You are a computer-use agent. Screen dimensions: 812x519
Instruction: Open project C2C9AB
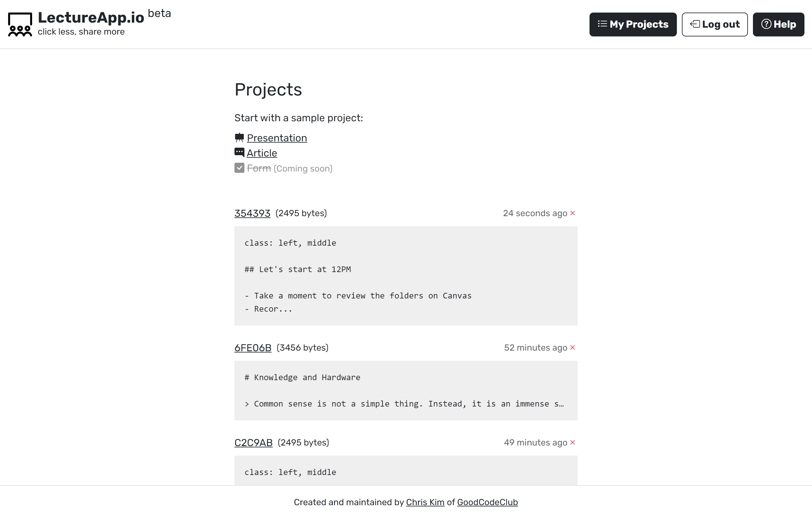click(253, 442)
